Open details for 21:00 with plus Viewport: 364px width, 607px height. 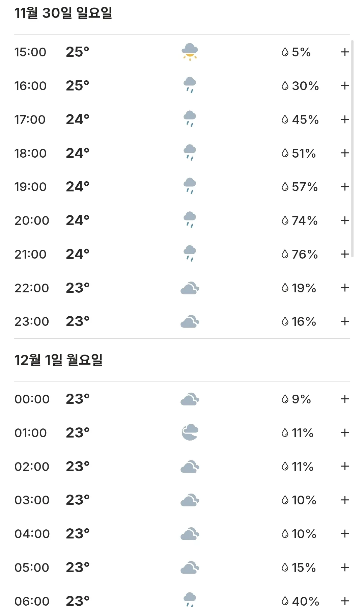point(344,254)
